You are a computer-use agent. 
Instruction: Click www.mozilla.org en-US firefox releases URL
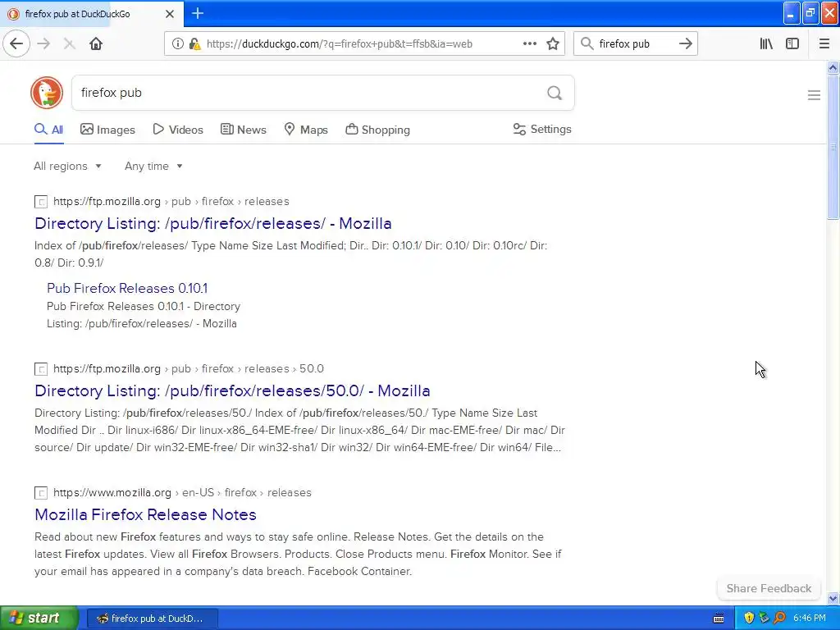pyautogui.click(x=182, y=492)
